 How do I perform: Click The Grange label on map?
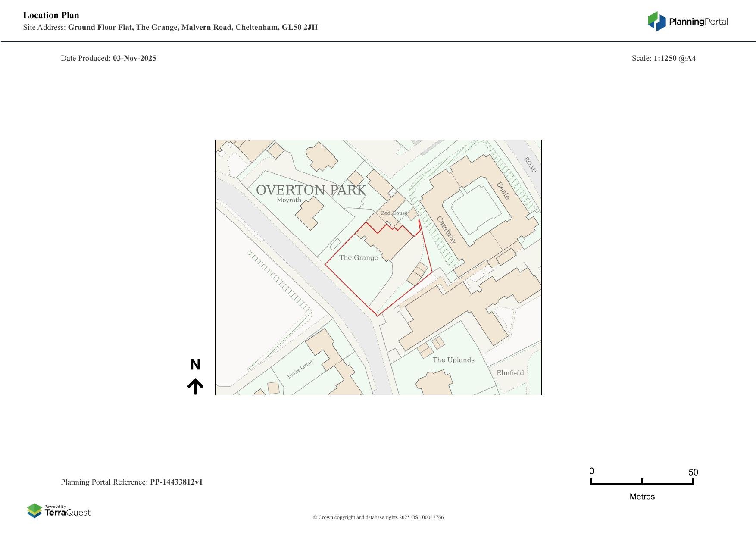(359, 257)
